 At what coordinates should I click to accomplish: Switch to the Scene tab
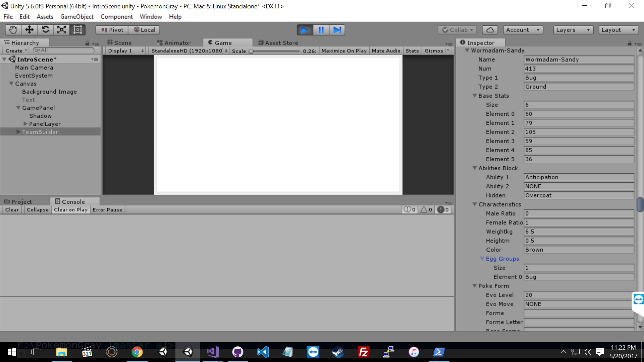coord(119,43)
